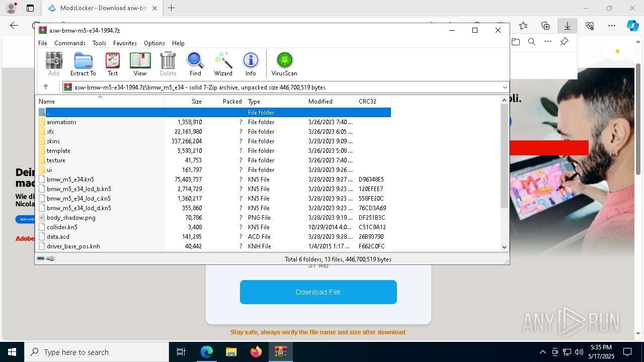
Task: Show hidden system tray icons
Action: point(542,352)
